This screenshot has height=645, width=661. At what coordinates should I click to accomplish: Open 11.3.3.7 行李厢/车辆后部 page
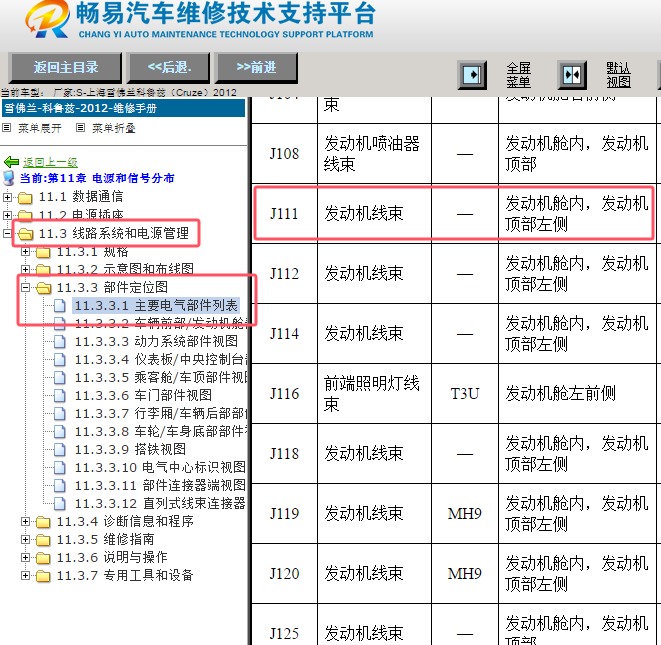(x=161, y=414)
